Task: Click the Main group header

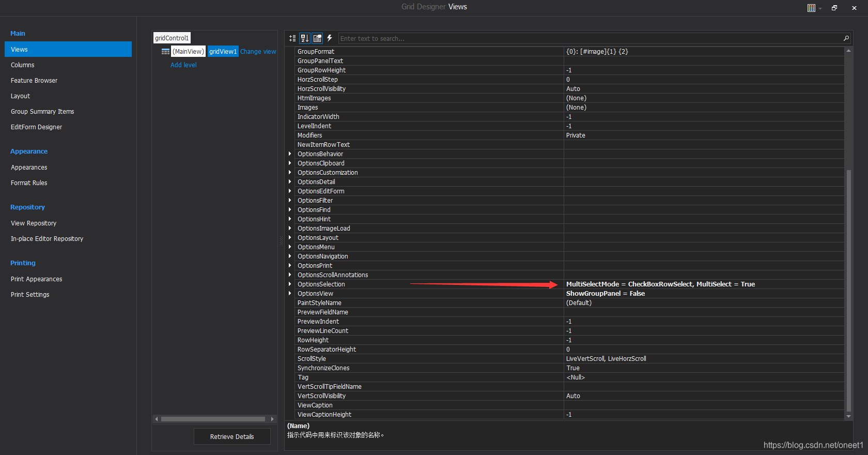Action: [x=18, y=33]
